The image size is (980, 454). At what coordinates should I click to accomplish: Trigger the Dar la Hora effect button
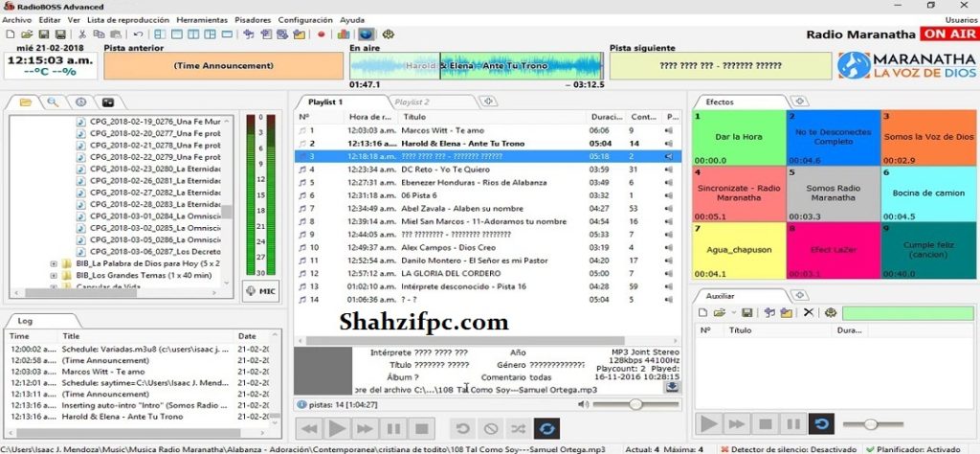(x=737, y=137)
